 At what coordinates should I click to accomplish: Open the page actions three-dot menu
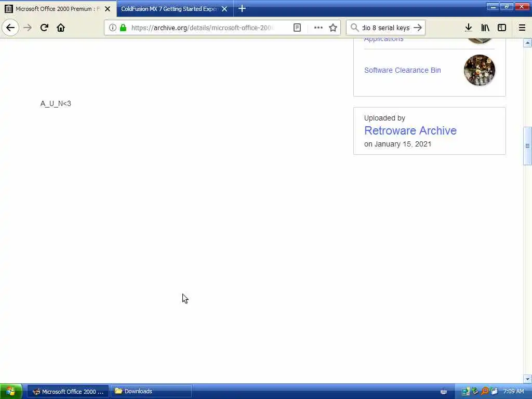tap(318, 28)
